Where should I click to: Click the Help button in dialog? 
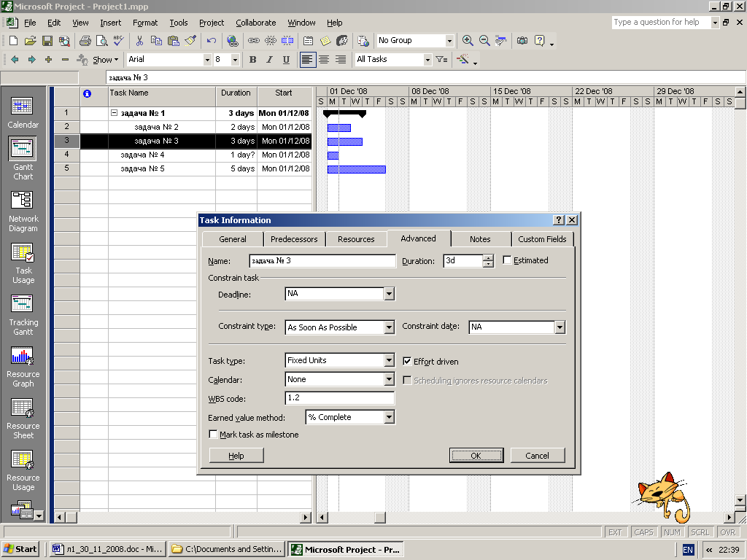click(236, 455)
